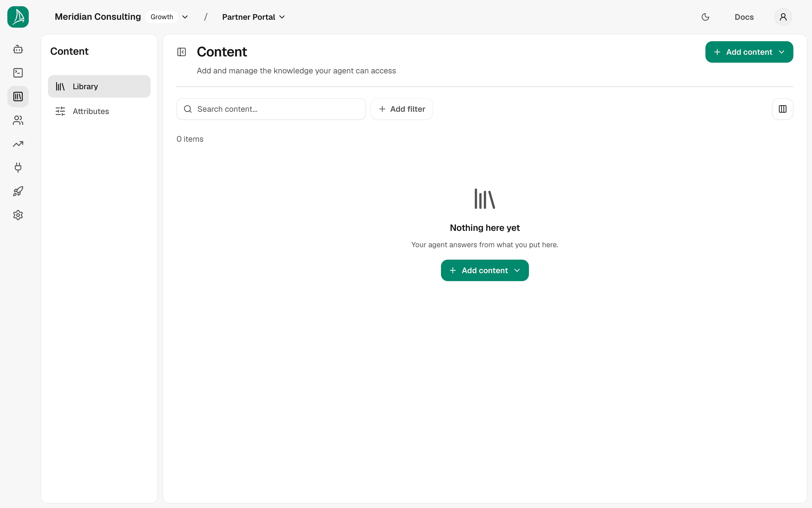The image size is (812, 508).
Task: Open the analytics trending sidebar icon
Action: (x=18, y=144)
